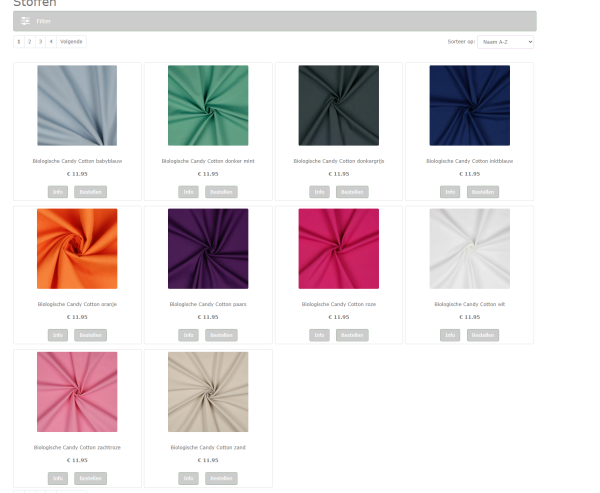Screen dimensions: 600x493
Task: Click Info for Candy Cotton babyblauw
Action: coord(58,192)
